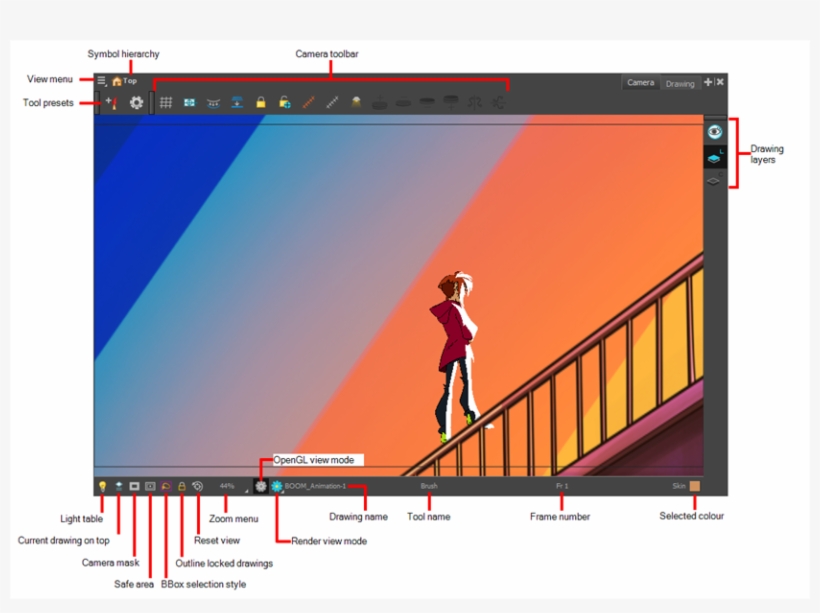Reset the view rotation
Image resolution: width=820 pixels, height=613 pixels.
(198, 486)
